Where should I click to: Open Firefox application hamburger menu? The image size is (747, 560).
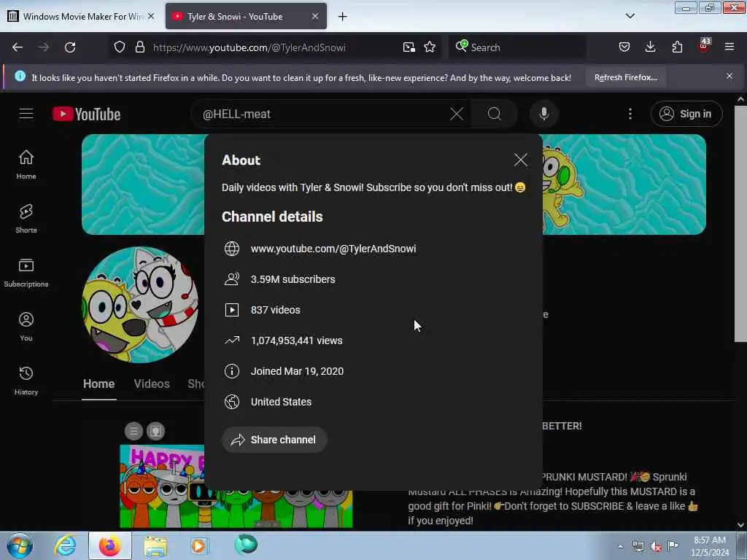(729, 47)
